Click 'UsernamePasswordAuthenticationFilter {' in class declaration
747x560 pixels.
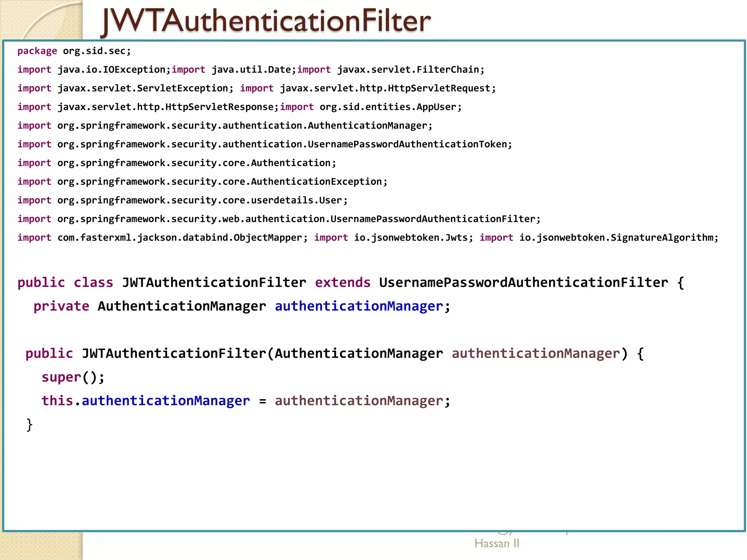pyautogui.click(x=532, y=283)
